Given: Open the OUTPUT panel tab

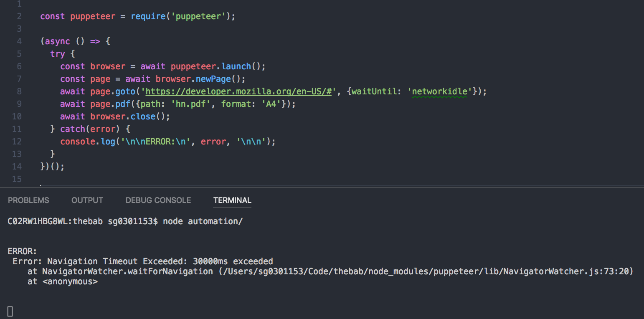Looking at the screenshot, I should pyautogui.click(x=87, y=200).
